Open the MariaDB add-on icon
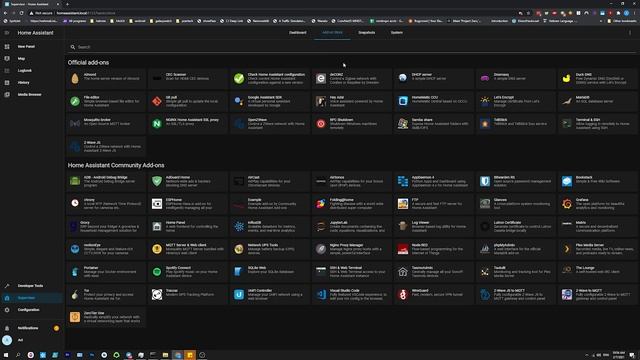Viewport: 640px width, 360px height. click(567, 101)
